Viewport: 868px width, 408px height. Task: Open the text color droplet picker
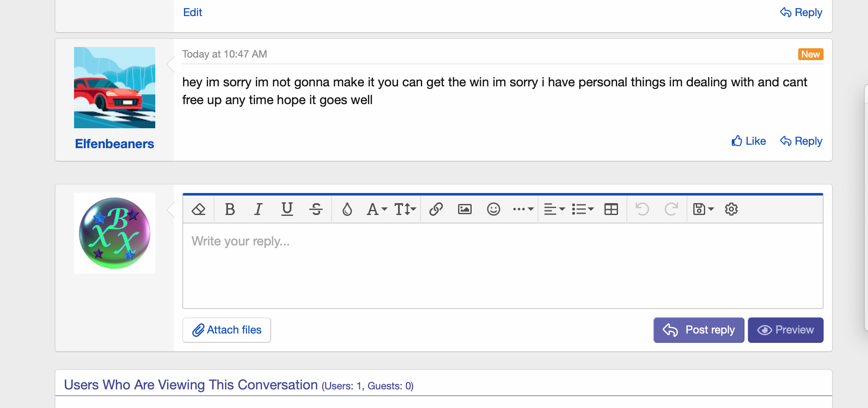click(x=347, y=209)
